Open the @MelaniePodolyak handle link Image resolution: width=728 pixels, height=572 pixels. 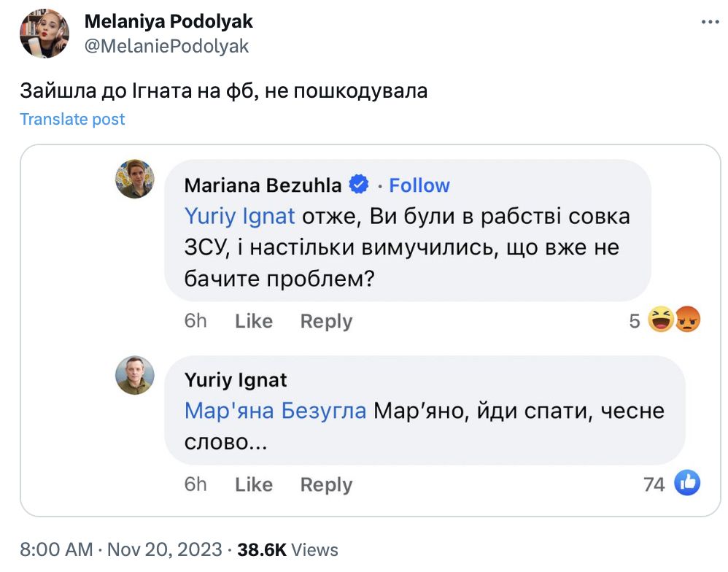click(x=167, y=46)
